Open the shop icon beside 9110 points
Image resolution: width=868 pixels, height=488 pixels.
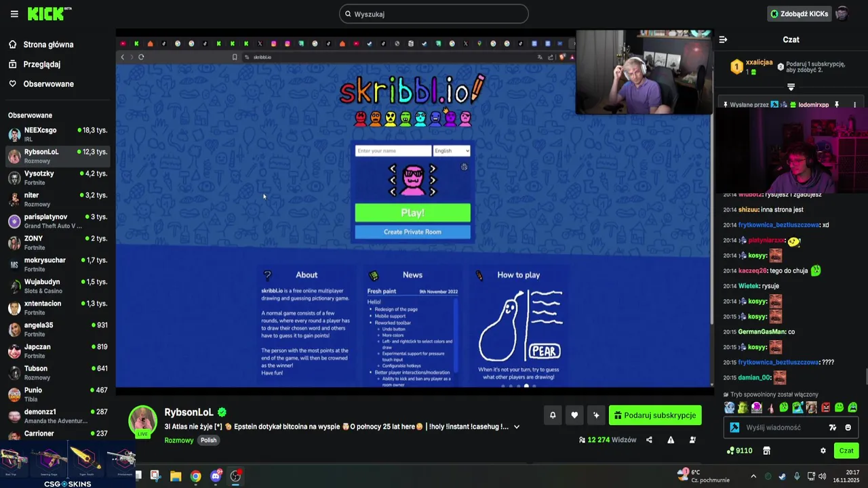pos(767,451)
